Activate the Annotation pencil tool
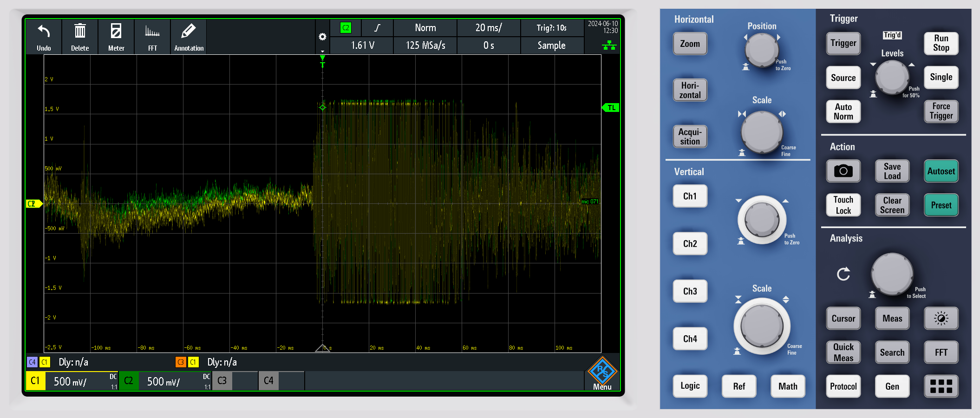Image resolution: width=980 pixels, height=418 pixels. tap(189, 32)
